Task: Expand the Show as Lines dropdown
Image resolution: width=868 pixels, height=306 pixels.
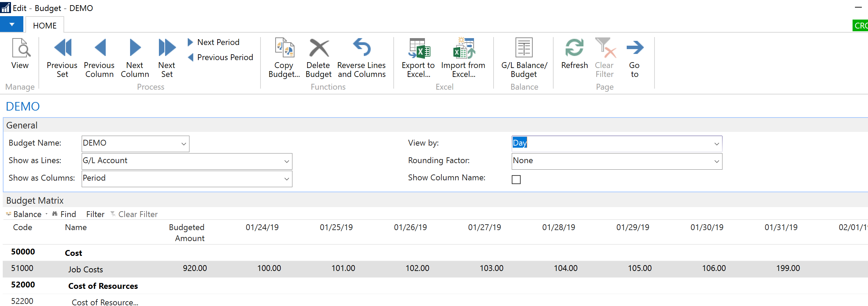Action: [286, 161]
